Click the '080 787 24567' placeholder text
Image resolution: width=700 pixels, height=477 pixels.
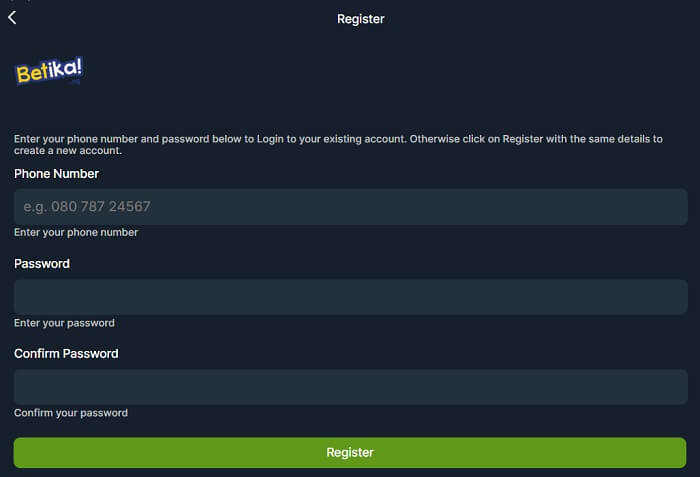click(100, 206)
